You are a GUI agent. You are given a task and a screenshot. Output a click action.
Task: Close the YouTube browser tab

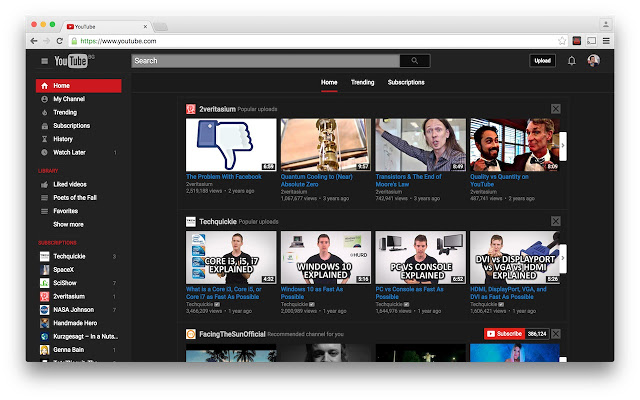[x=145, y=27]
